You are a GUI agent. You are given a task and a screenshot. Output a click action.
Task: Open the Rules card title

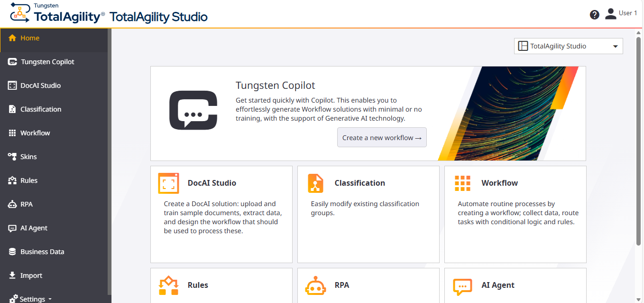pos(198,285)
